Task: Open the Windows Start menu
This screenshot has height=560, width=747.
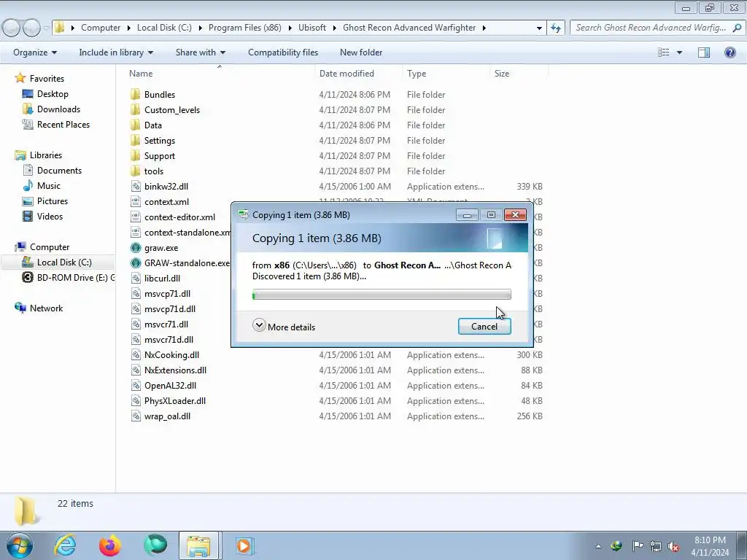Action: click(x=20, y=545)
